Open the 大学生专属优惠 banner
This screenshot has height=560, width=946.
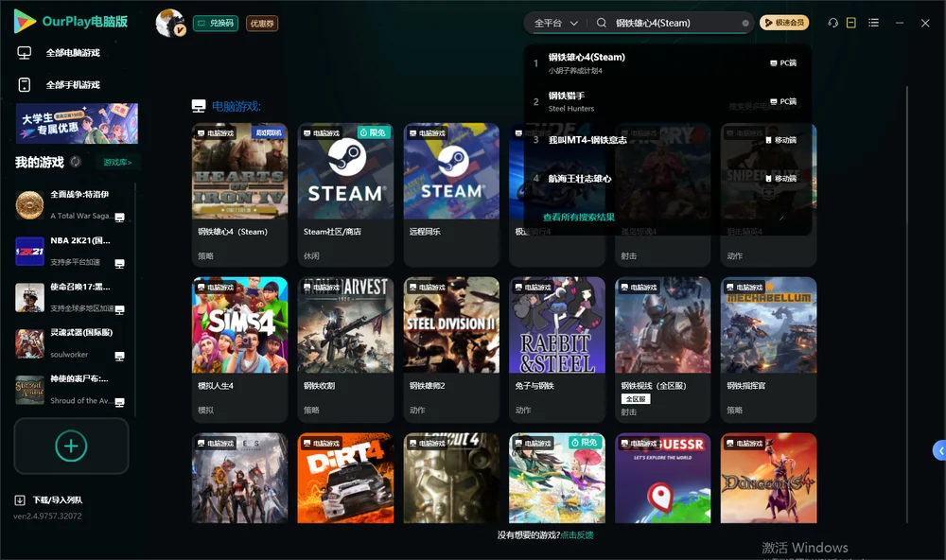(78, 123)
